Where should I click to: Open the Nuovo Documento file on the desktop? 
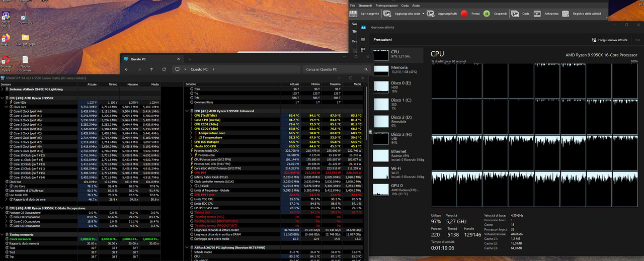[25, 62]
